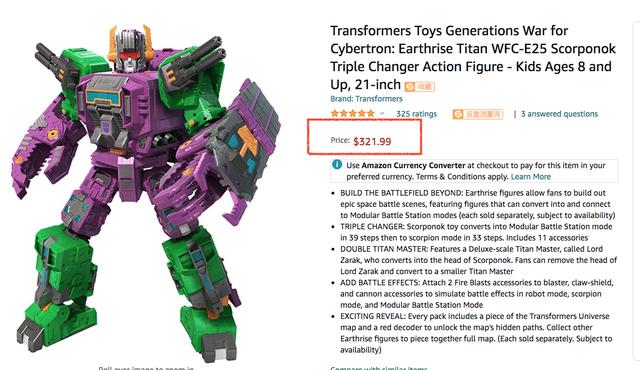The height and width of the screenshot is (370, 640).
Task: Click the Scorponok product image
Action: (146, 188)
